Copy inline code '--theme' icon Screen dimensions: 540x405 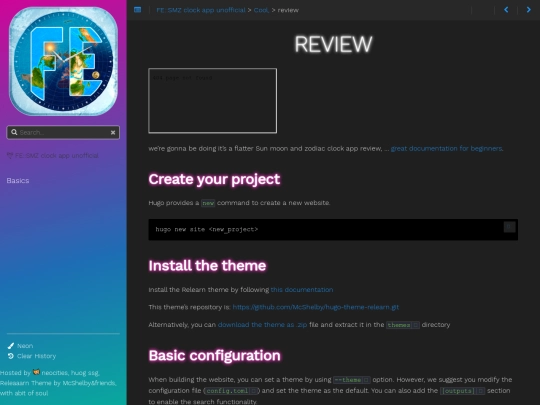coord(366,380)
